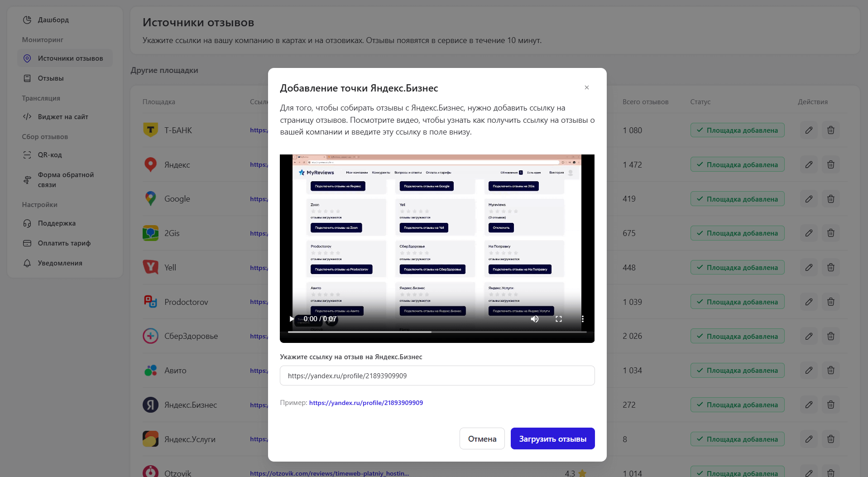Viewport: 868px width, 477px height.
Task: Open the QR-код page
Action: pyautogui.click(x=50, y=155)
